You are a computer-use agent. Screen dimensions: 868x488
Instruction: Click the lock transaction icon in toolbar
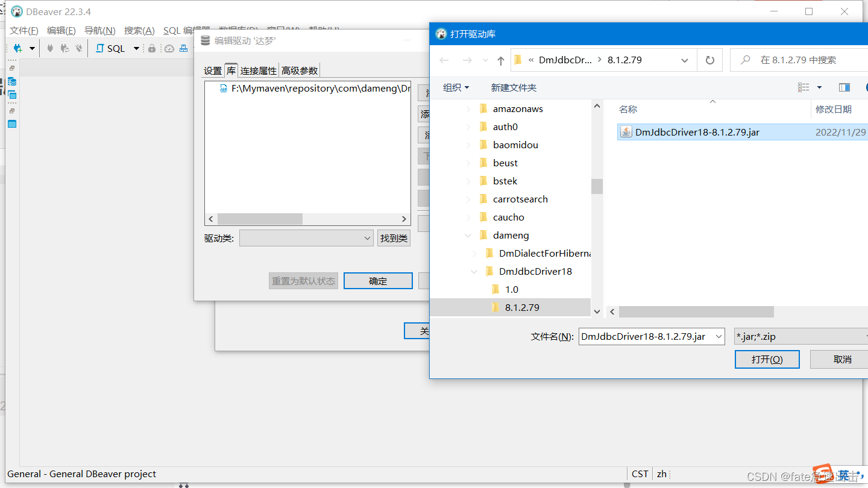tap(152, 48)
